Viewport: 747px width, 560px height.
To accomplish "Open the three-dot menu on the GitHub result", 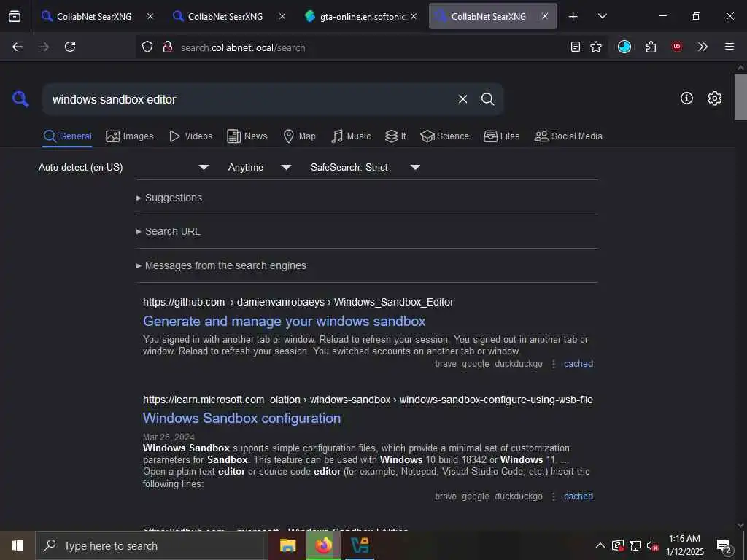I will (554, 364).
